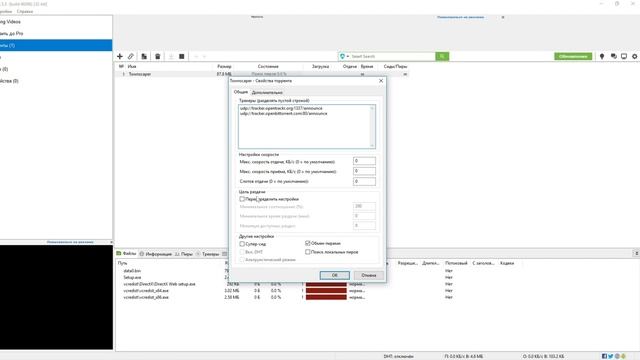Screen dimensions: 640x360
Task: Select the vcredist_x86.exe file row
Action: click(146, 297)
